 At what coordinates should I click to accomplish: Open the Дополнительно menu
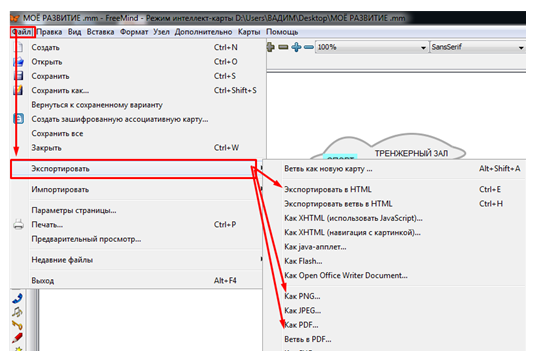[x=203, y=32]
